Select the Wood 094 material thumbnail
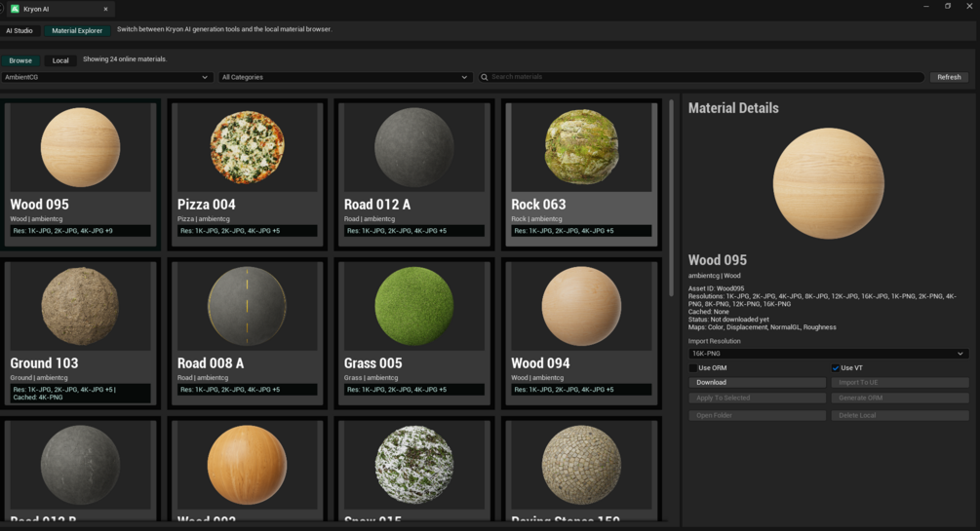 581,306
